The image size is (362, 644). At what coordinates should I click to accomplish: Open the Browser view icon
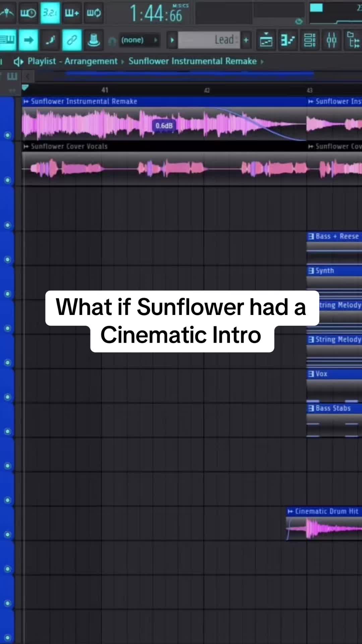353,40
